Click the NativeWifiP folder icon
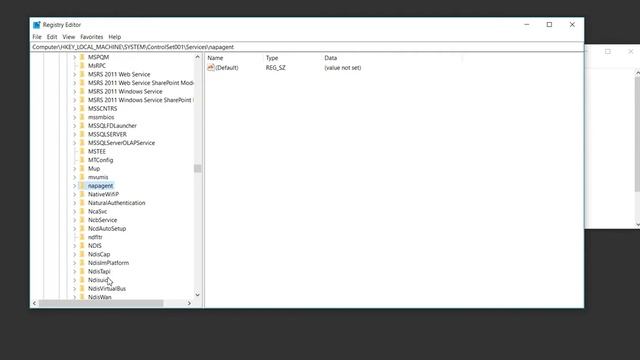Screen dimensions: 640x360 pos(82,194)
